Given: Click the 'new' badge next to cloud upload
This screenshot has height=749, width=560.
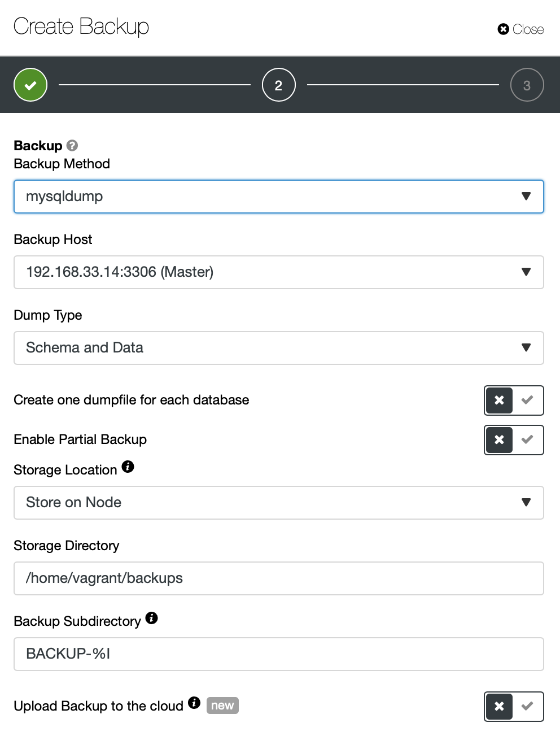Looking at the screenshot, I should tap(222, 706).
